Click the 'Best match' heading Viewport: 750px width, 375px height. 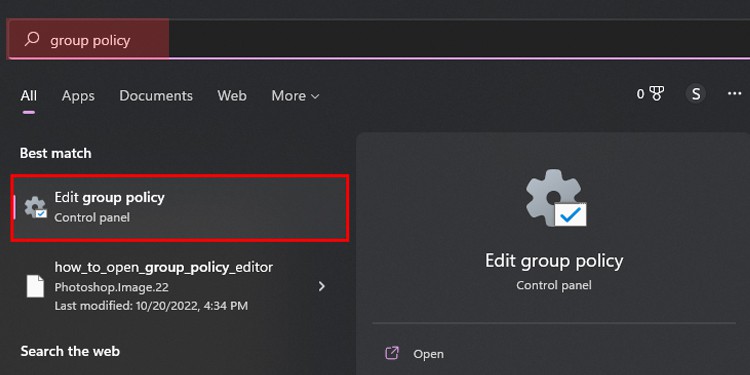pos(55,153)
